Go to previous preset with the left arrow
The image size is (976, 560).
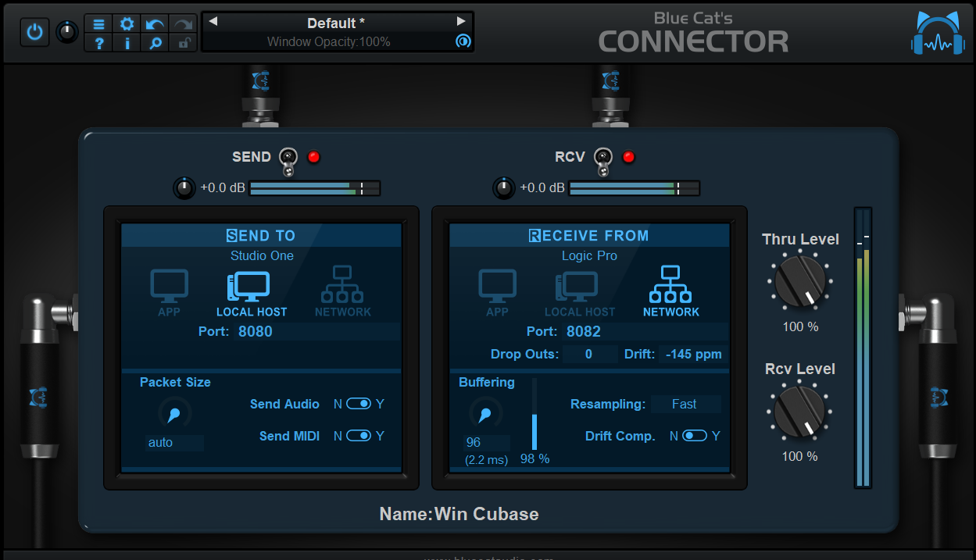[215, 22]
